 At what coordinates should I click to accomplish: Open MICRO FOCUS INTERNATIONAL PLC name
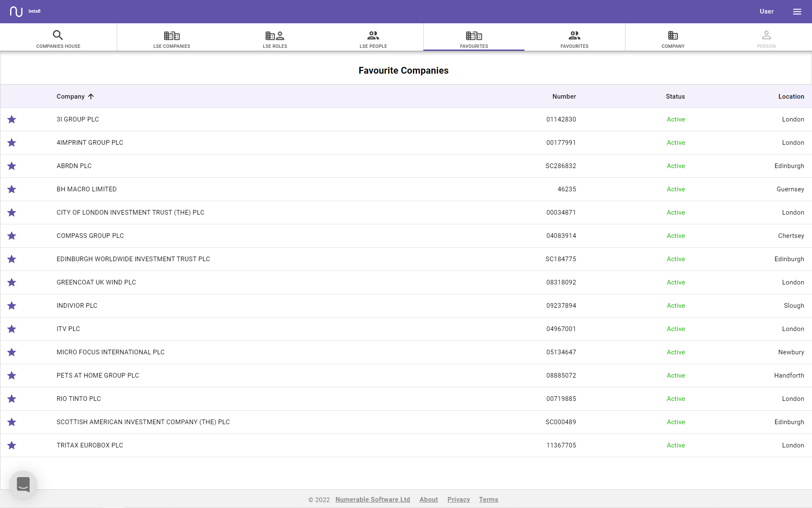pos(110,352)
